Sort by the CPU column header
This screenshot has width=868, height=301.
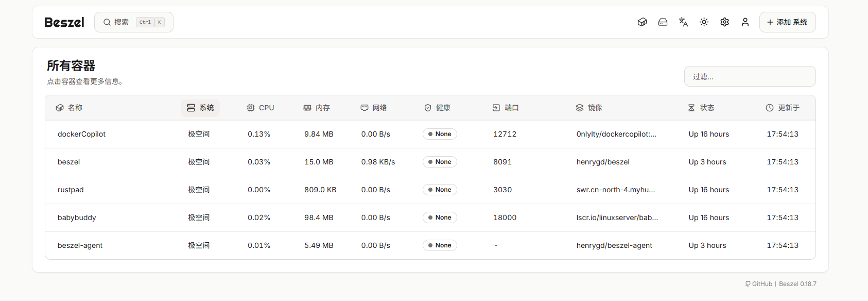261,108
